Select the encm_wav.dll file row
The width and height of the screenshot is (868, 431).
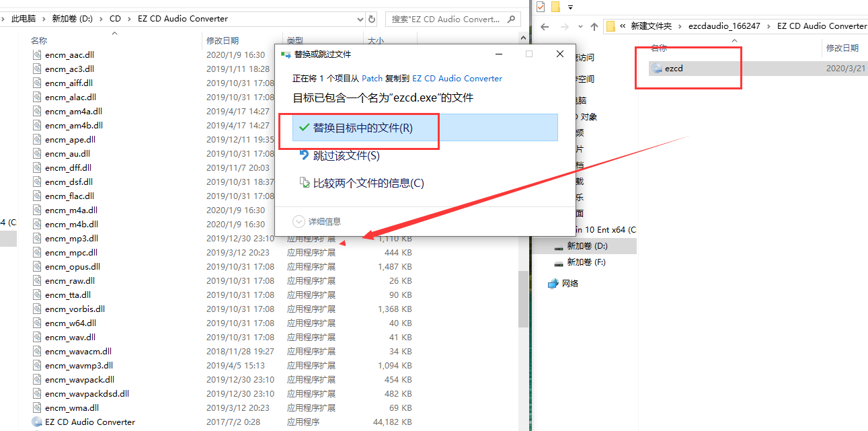[222, 337]
